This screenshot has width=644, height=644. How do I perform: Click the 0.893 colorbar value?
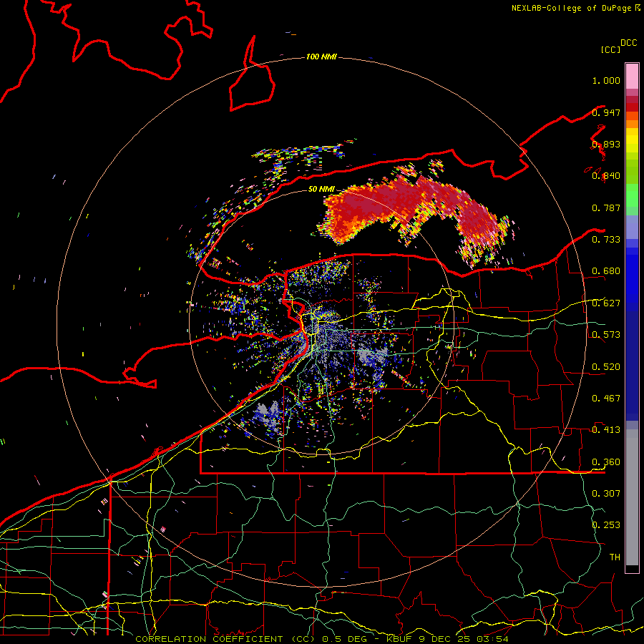click(606, 144)
